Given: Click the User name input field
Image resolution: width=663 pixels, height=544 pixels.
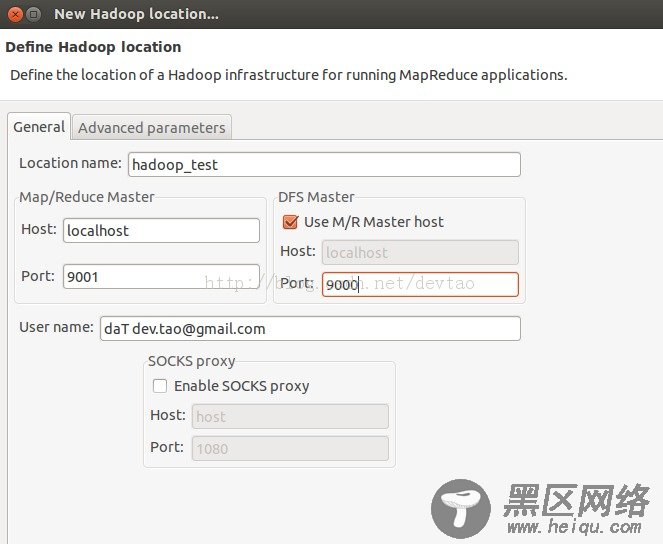Looking at the screenshot, I should click(x=310, y=329).
